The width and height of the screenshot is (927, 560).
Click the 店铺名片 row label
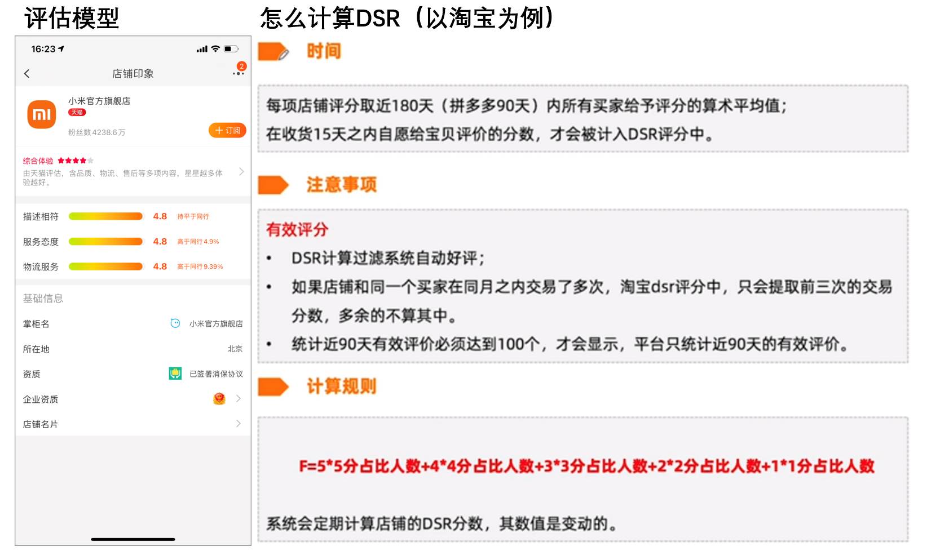[x=41, y=424]
